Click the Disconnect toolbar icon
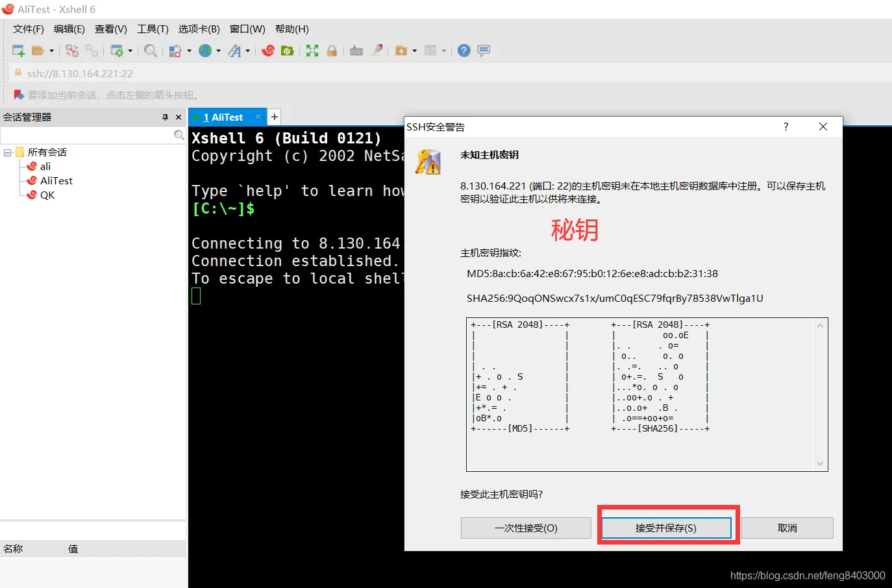The height and width of the screenshot is (588, 892). [72, 51]
